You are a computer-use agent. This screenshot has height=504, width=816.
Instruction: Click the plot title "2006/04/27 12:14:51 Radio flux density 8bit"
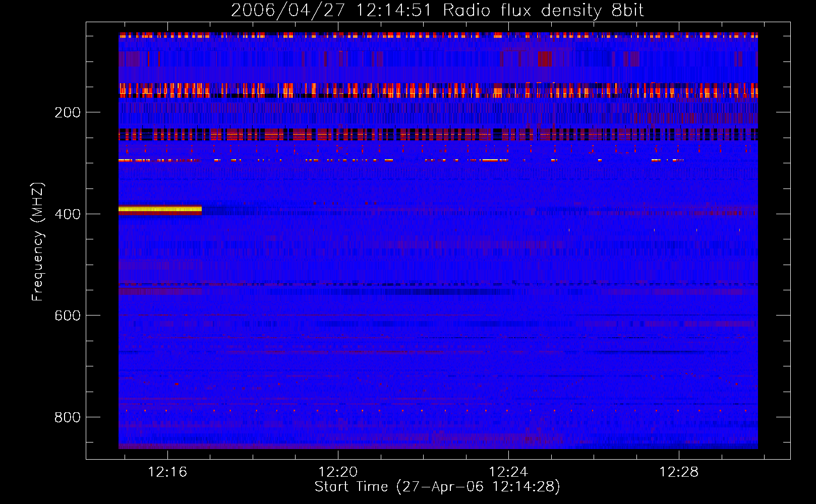pos(437,10)
